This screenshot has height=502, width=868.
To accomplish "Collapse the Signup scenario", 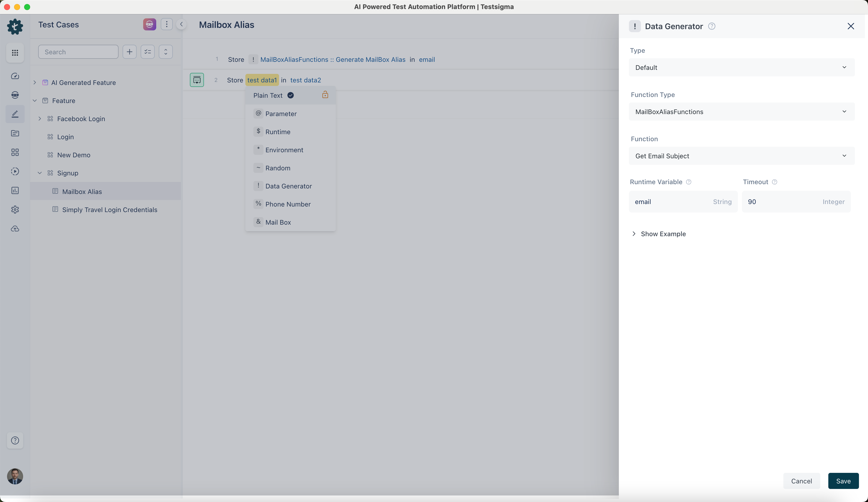I will tap(40, 173).
